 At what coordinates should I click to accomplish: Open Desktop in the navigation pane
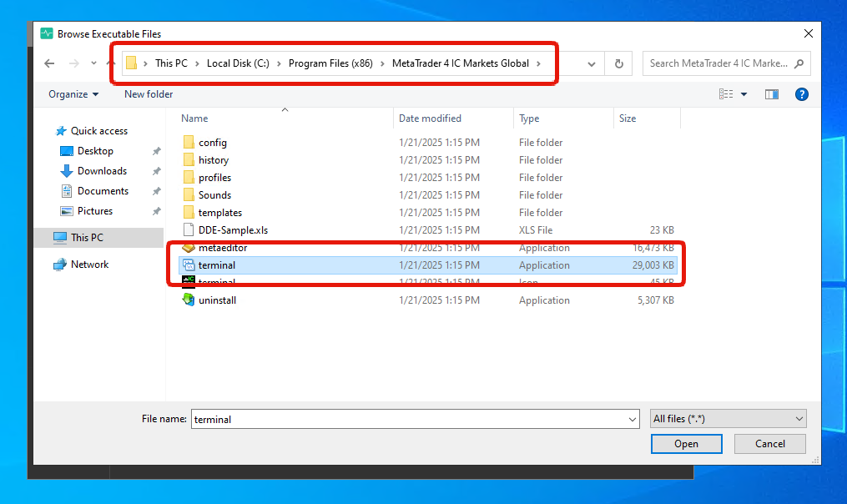click(95, 151)
